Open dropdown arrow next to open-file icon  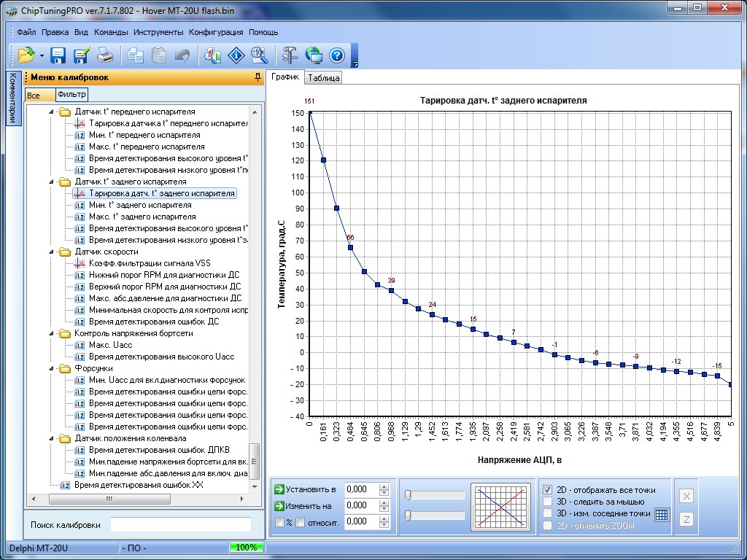pyautogui.click(x=42, y=55)
